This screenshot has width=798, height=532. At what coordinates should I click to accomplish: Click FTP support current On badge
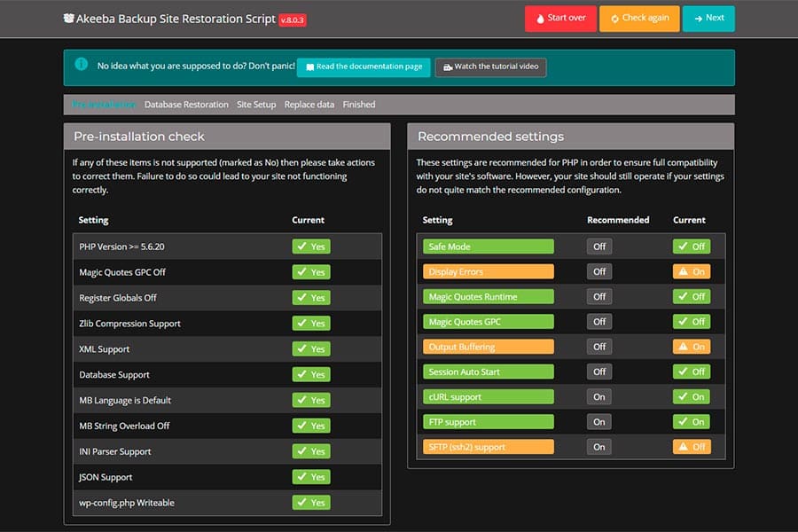[691, 421]
